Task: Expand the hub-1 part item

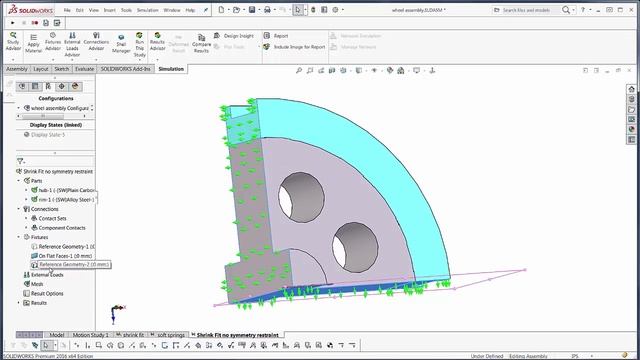Action: point(27,190)
